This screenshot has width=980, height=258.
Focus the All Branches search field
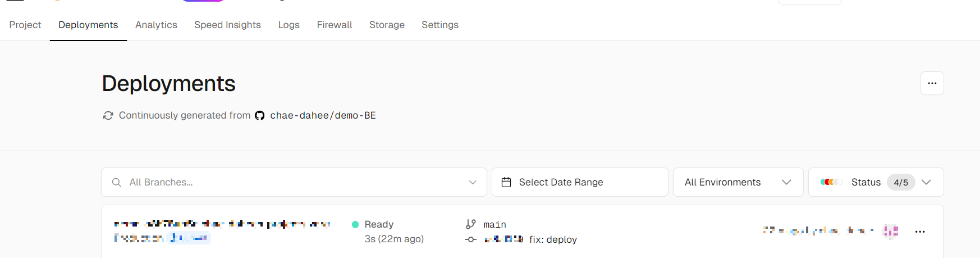(294, 182)
